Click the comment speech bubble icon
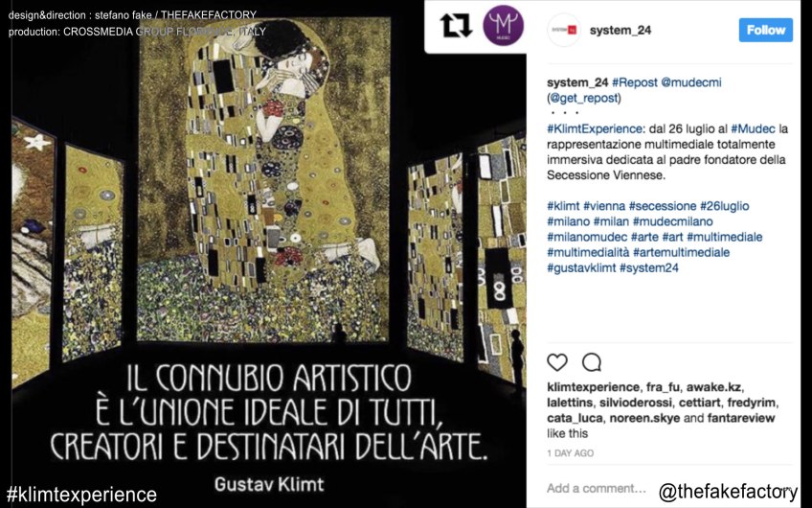Viewport: 812px width, 508px height. point(591,361)
